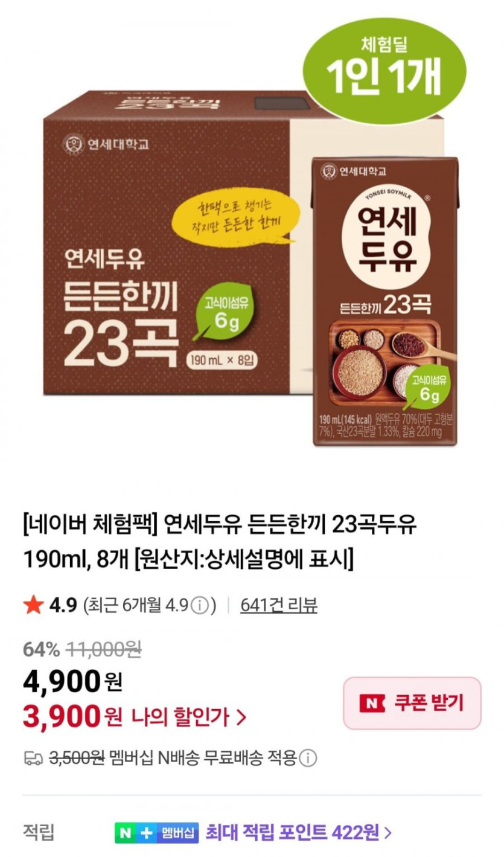
Task: Tap the 쿠폰 받기 button
Action: coord(412,703)
